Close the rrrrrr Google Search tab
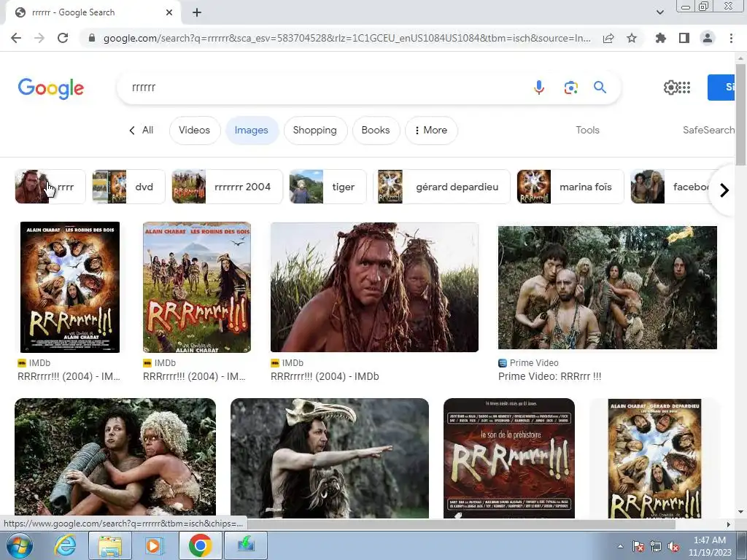The height and width of the screenshot is (560, 747). click(169, 12)
